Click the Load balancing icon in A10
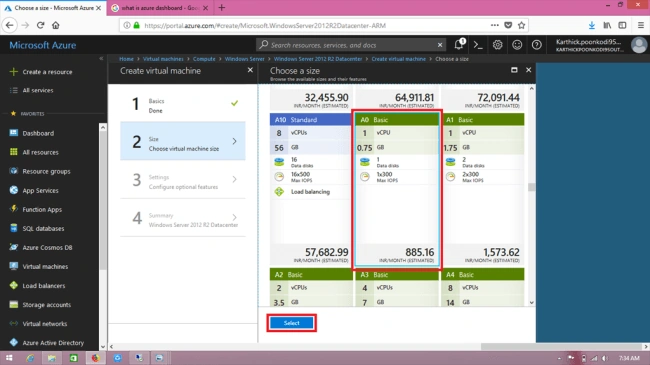This screenshot has width=650, height=365. pyautogui.click(x=279, y=192)
